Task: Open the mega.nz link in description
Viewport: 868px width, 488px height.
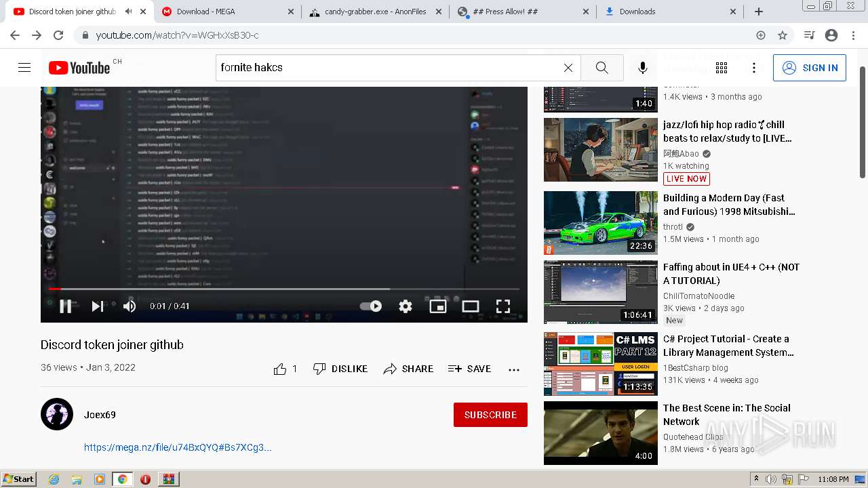Action: (178, 447)
